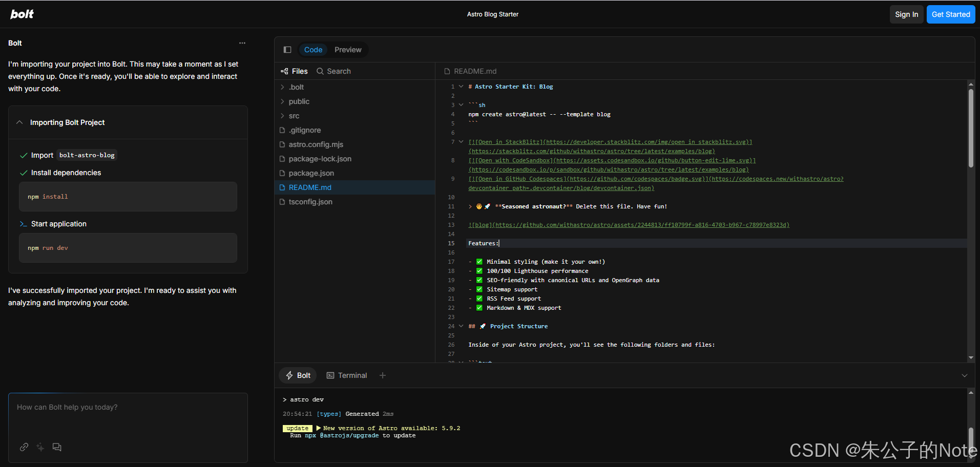Select README.md in file tree
Viewport: 980px width, 467px height.
[355, 187]
